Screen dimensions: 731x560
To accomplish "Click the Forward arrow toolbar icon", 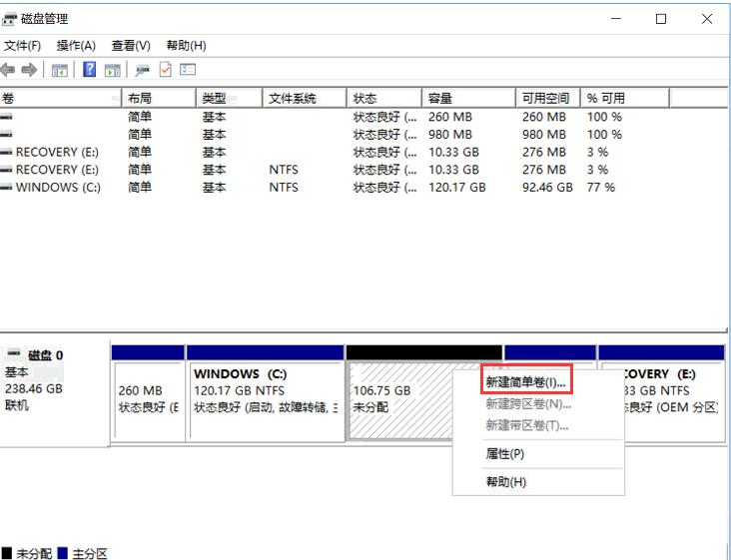I will (29, 70).
